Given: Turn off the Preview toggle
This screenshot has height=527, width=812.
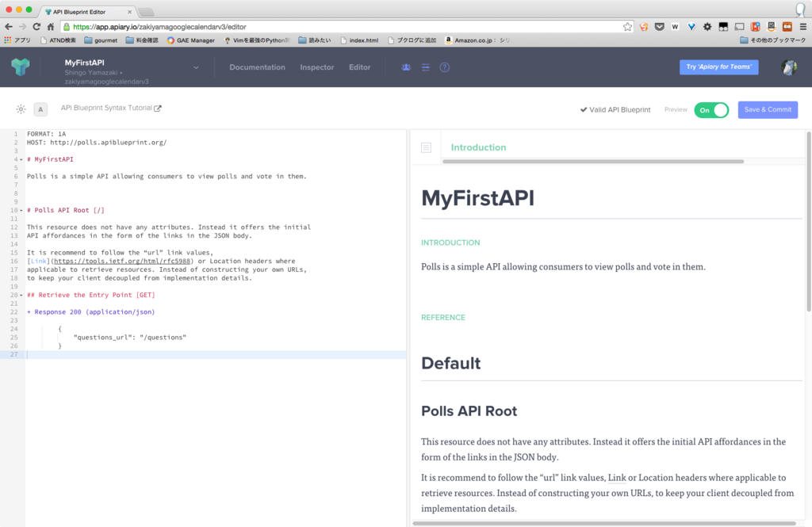Looking at the screenshot, I should click(711, 110).
